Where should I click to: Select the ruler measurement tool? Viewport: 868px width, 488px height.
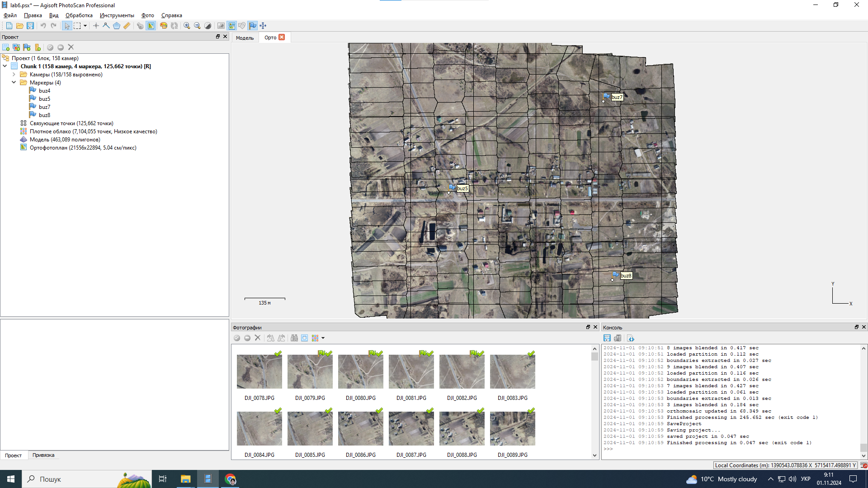click(x=127, y=26)
